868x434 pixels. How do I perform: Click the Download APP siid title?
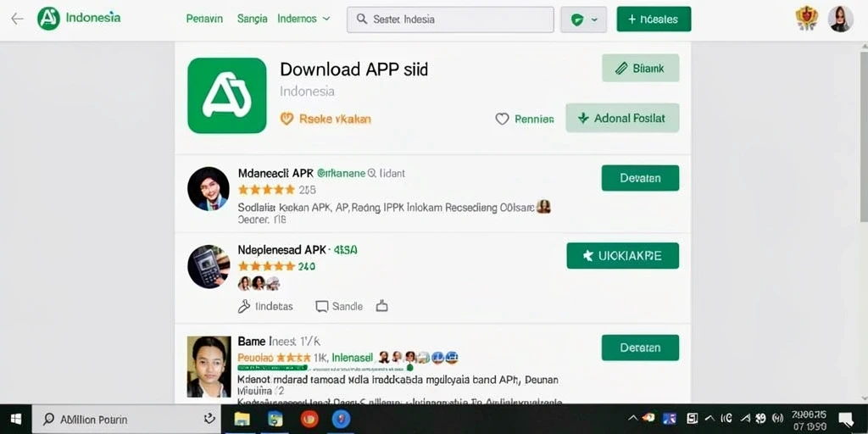tap(353, 70)
